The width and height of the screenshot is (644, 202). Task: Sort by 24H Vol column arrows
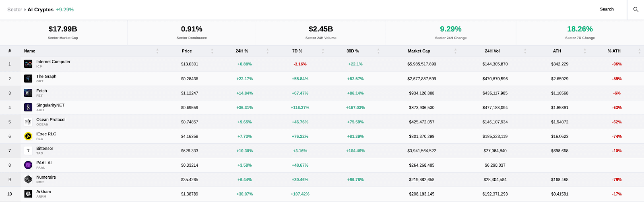click(x=525, y=51)
